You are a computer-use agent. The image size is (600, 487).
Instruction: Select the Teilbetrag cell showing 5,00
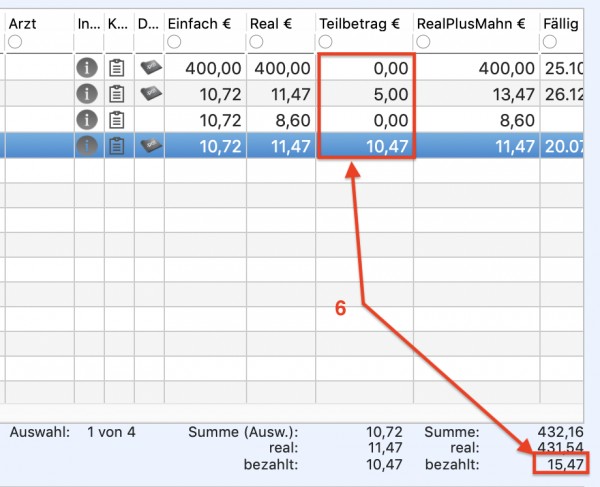365,94
